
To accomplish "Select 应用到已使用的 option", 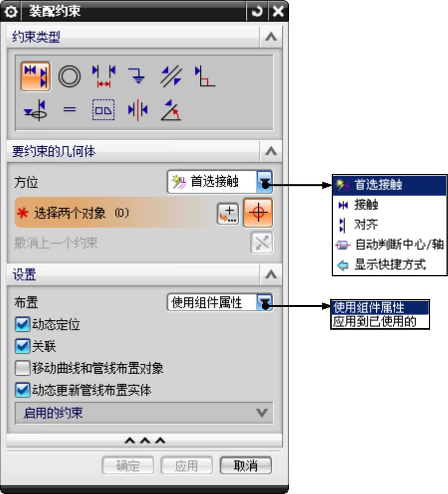I will [x=380, y=322].
